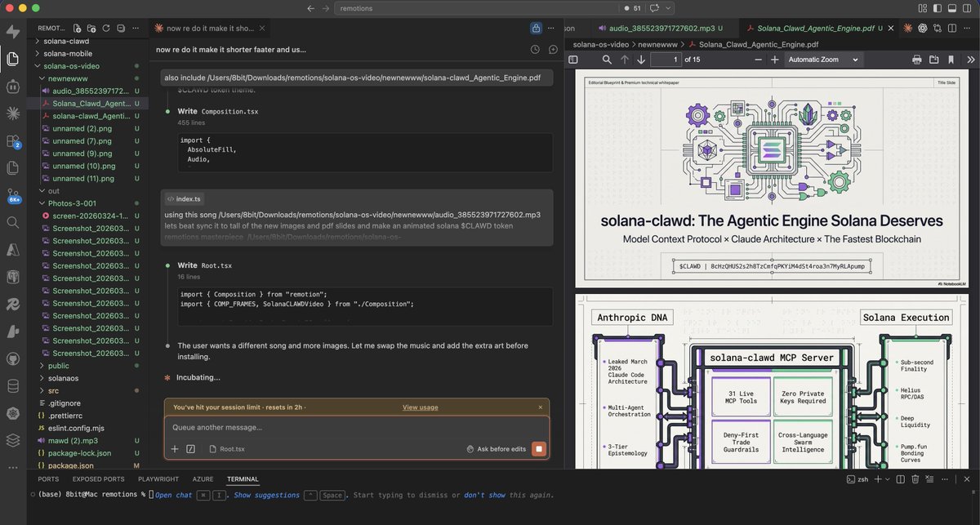The image size is (980, 525).
Task: Stop the running Claude response
Action: coord(538,449)
